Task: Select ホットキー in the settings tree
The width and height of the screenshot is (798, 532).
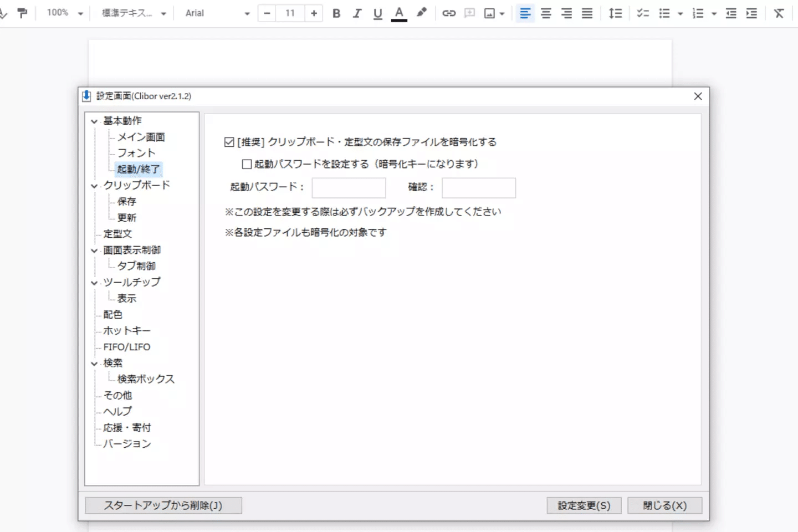Action: [x=127, y=331]
